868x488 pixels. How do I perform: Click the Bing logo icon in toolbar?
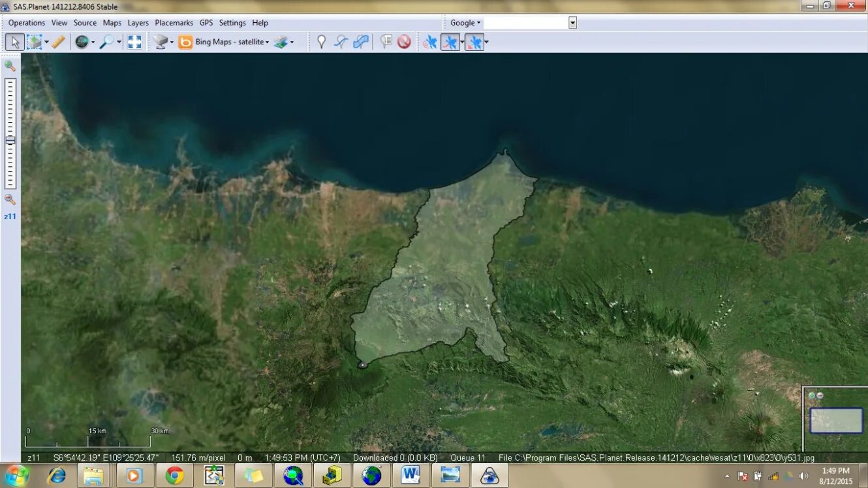[x=186, y=42]
